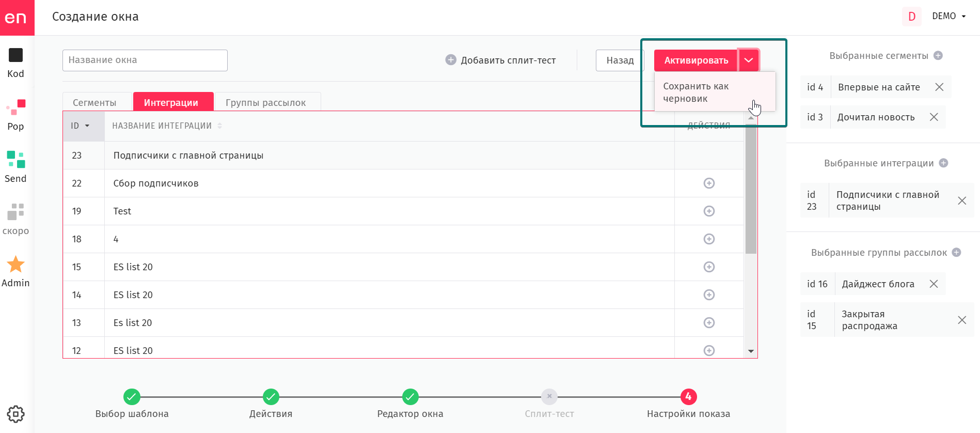
Task: Remove segment 'Дочитал новость'
Action: 934,117
